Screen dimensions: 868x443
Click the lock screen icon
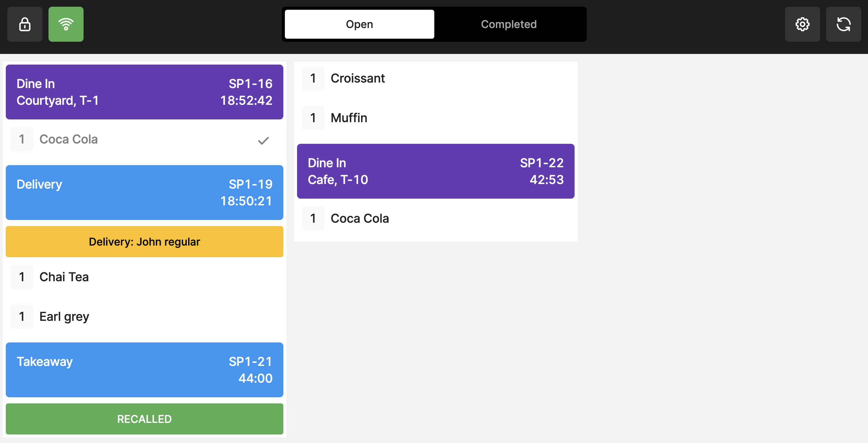pos(25,24)
